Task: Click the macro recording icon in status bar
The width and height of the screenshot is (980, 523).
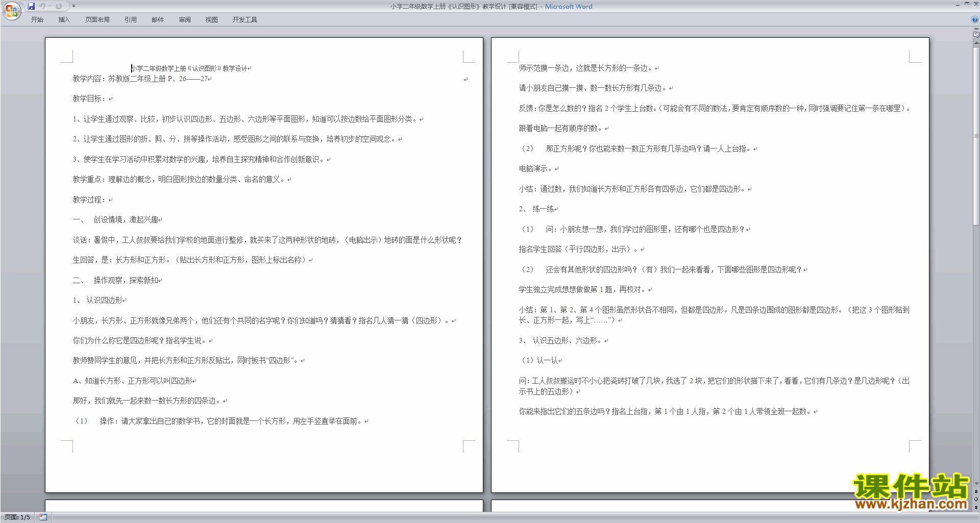Action: [x=43, y=517]
